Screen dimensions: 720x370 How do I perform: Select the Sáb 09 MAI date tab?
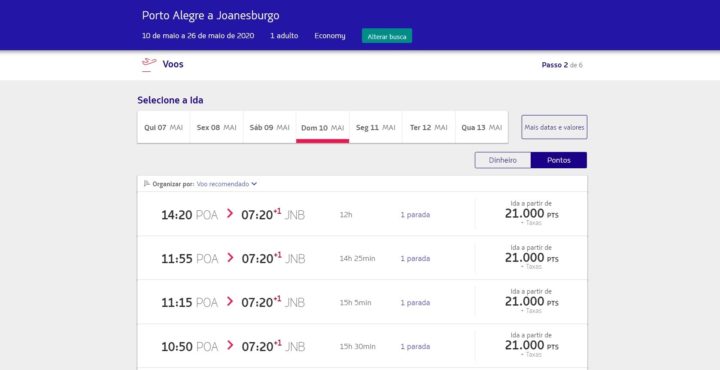270,127
